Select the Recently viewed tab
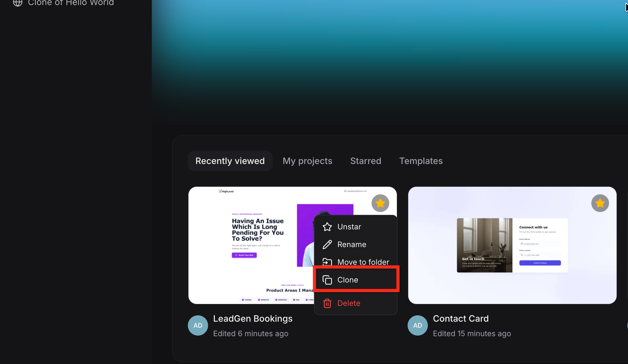 [230, 161]
